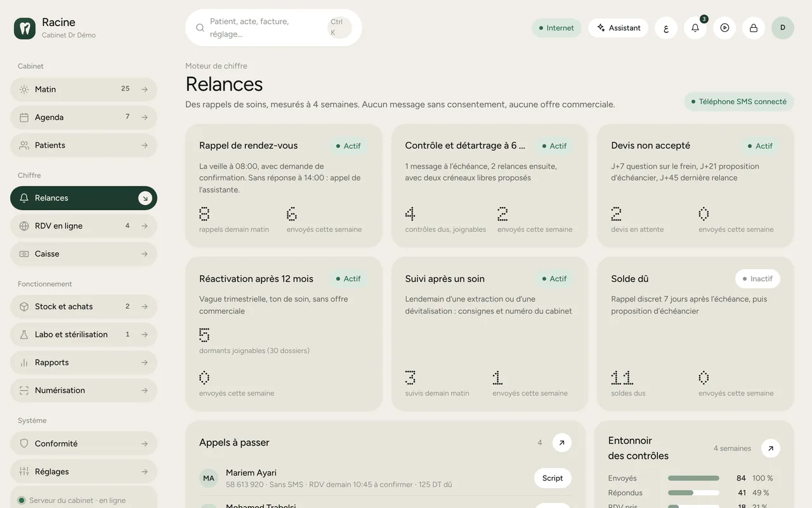Screen dimensions: 812x508
Task: Open notifications bell showing 3
Action: click(x=695, y=28)
